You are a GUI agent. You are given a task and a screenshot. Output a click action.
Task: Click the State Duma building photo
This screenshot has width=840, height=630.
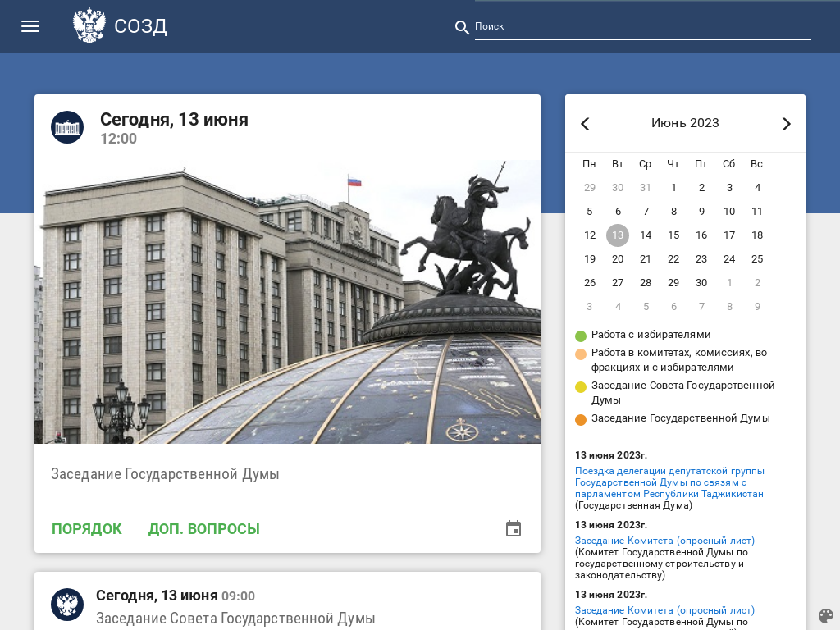287,302
